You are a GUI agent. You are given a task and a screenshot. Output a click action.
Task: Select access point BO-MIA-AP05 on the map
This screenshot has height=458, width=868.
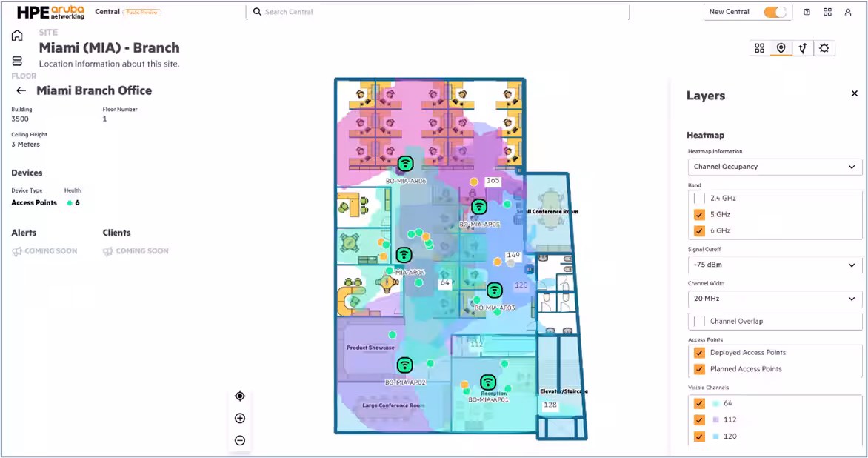(x=479, y=207)
